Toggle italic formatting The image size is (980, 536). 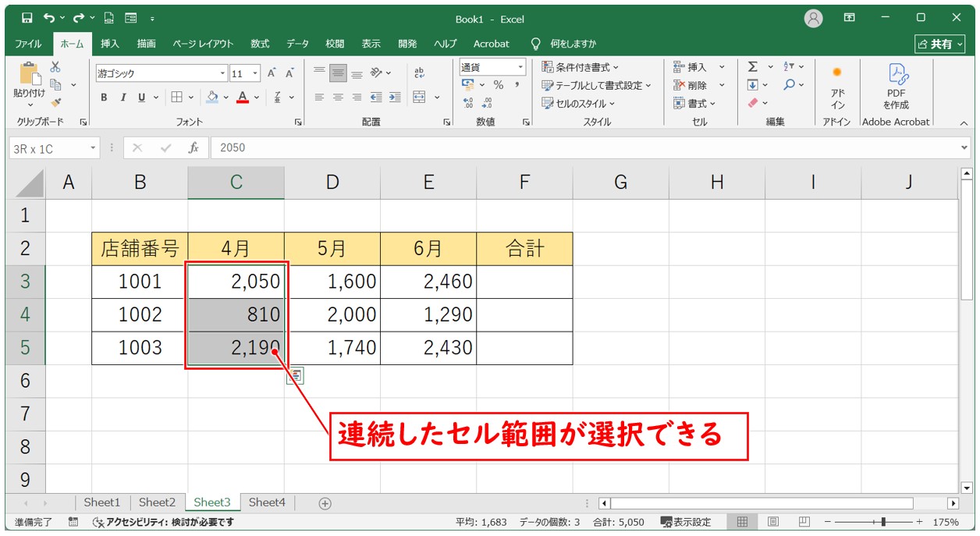pos(123,98)
